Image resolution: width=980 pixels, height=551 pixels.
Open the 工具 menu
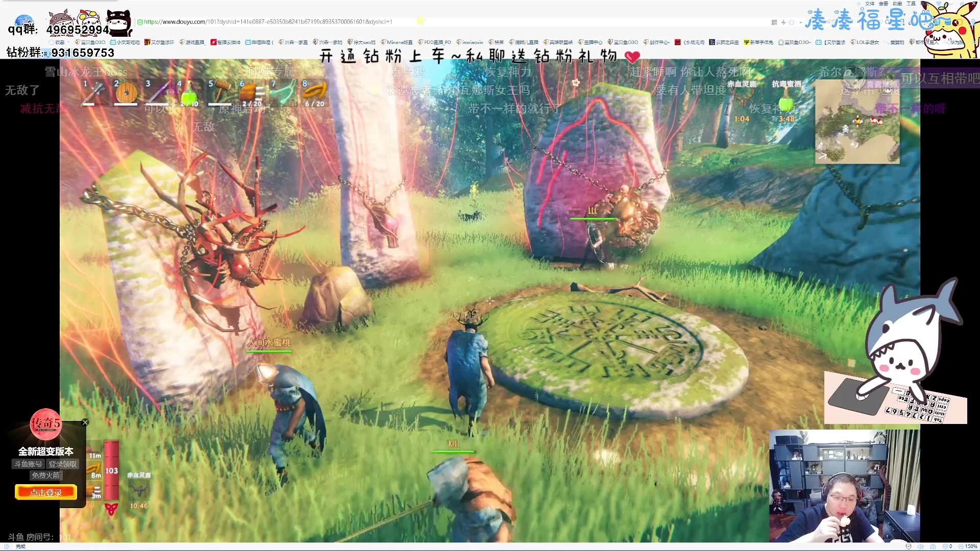[911, 4]
